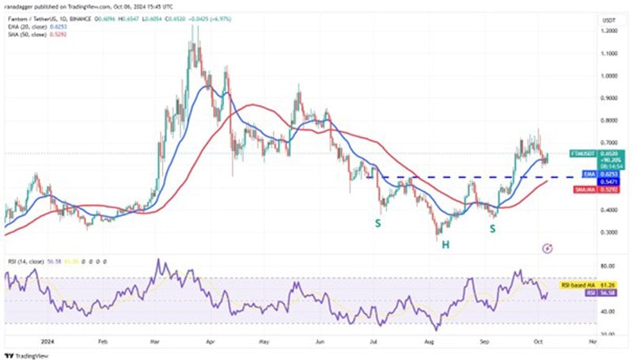Click the 80.00 RSI axis label
The image size is (633, 364).
tap(608, 267)
